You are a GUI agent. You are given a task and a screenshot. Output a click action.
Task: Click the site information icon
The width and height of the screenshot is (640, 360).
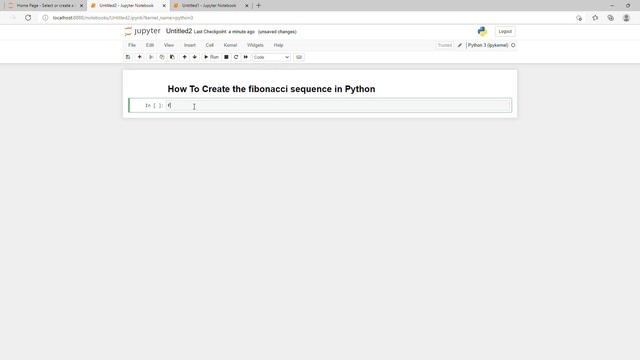point(45,18)
